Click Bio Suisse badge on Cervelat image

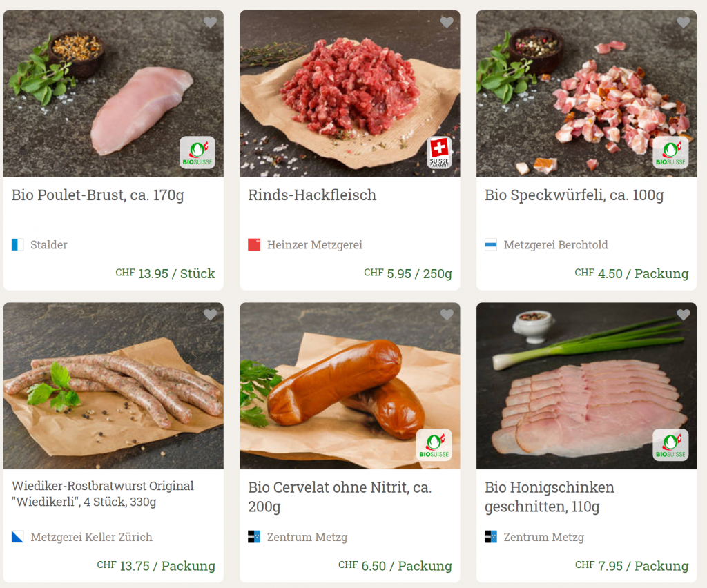point(434,445)
